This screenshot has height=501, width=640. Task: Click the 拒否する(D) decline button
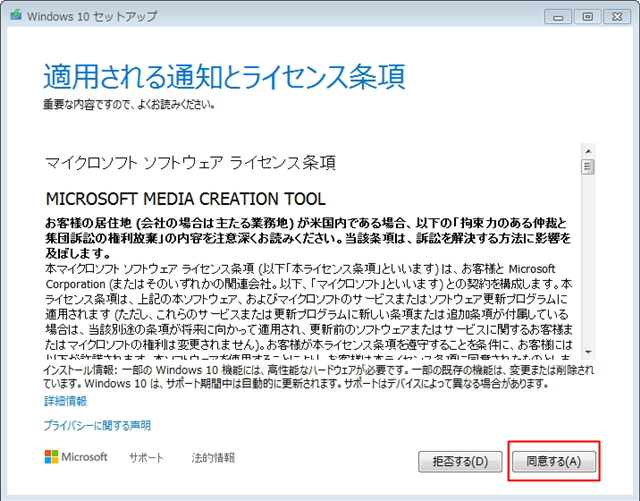[460, 461]
